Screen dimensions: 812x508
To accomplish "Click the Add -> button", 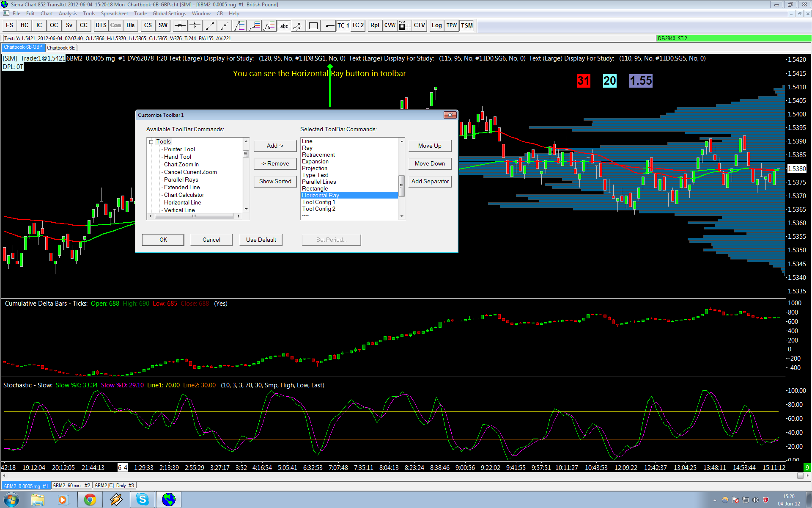I will [275, 146].
